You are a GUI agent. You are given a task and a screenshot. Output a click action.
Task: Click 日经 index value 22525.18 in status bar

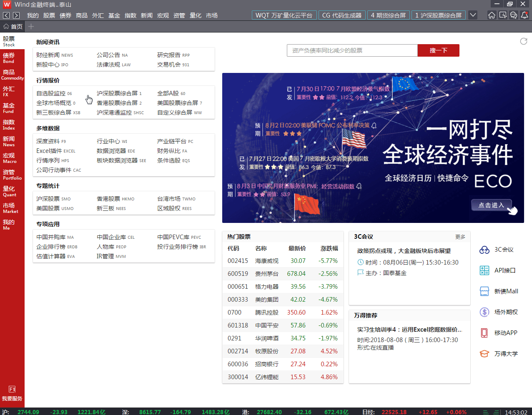[394, 412]
